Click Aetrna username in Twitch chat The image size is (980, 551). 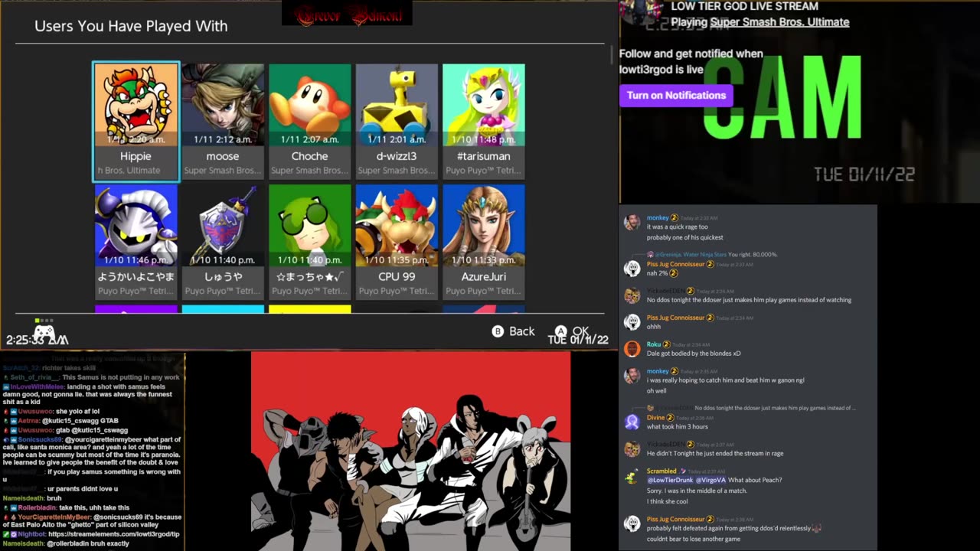(x=28, y=421)
